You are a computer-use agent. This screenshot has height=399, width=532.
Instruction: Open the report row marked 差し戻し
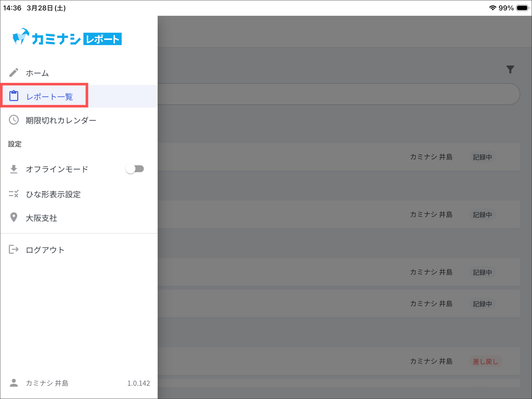click(338, 361)
